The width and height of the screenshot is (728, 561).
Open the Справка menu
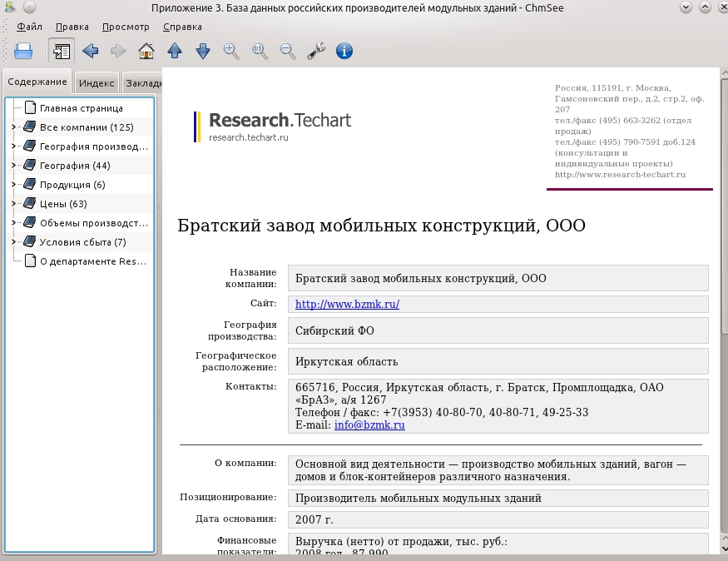point(182,27)
